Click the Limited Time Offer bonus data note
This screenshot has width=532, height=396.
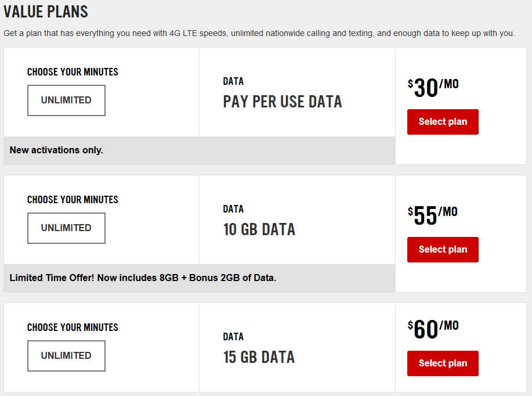pos(143,278)
